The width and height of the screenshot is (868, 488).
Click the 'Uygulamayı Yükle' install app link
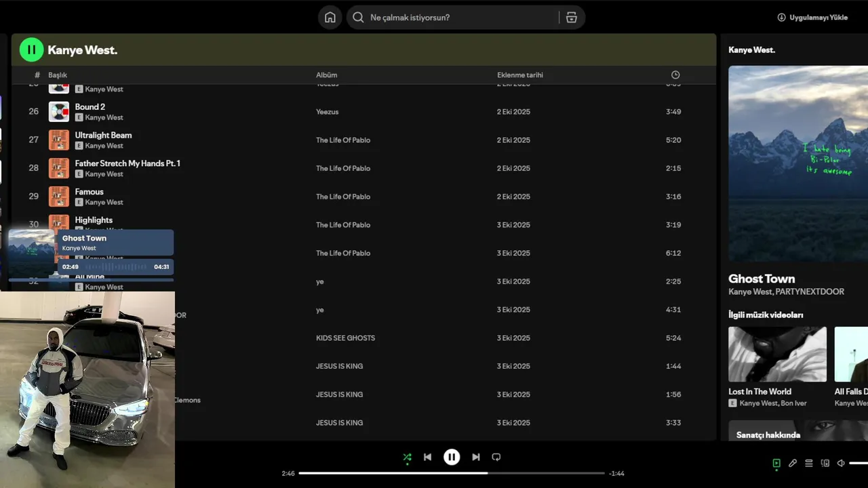pyautogui.click(x=812, y=18)
